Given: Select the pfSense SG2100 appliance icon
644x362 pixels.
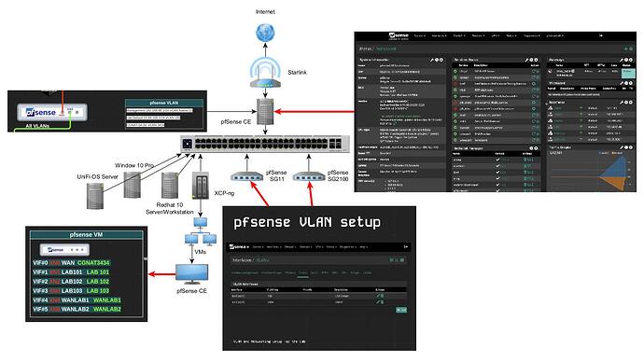Looking at the screenshot, I should click(309, 177).
